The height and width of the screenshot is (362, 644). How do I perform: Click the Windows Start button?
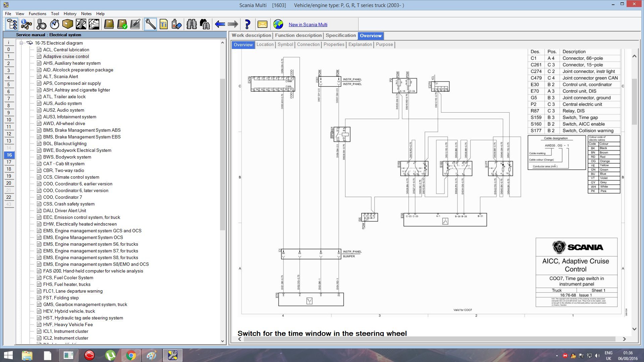coord(8,355)
